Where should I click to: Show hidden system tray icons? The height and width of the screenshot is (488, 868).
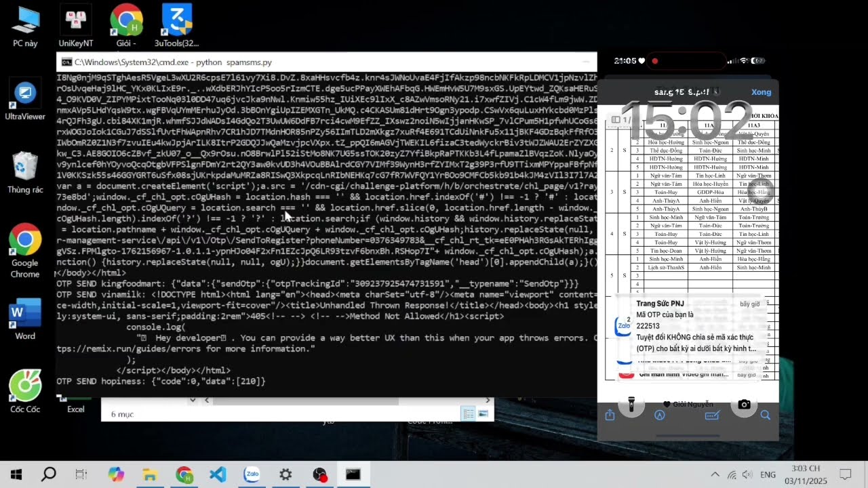pyautogui.click(x=715, y=474)
